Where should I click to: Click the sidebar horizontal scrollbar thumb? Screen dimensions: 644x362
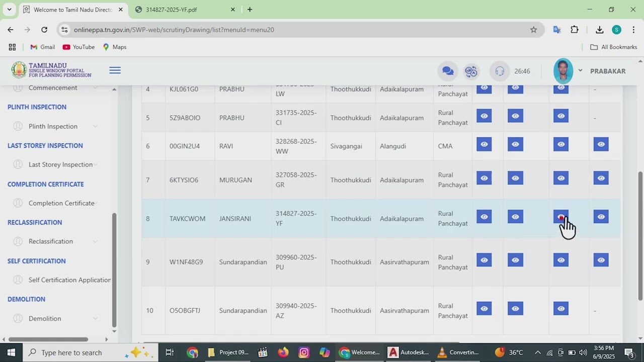[x=48, y=339]
